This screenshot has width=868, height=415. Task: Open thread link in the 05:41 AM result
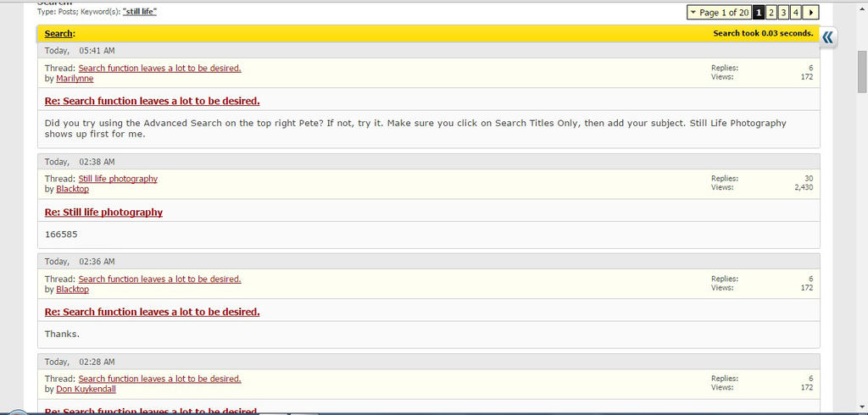[x=159, y=68]
